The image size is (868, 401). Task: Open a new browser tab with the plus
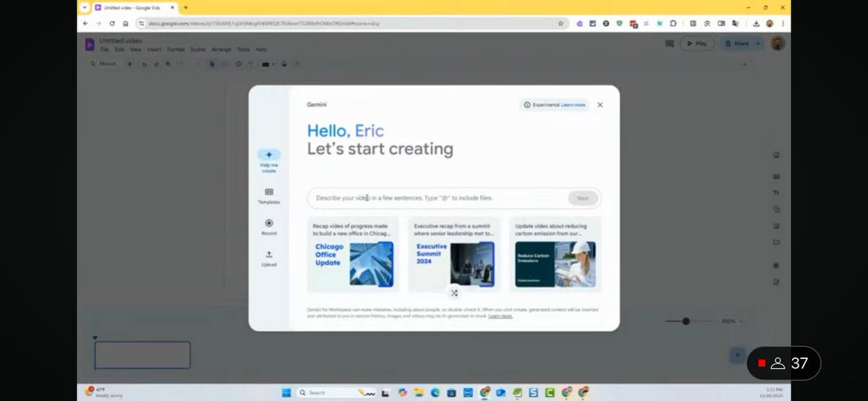tap(186, 7)
